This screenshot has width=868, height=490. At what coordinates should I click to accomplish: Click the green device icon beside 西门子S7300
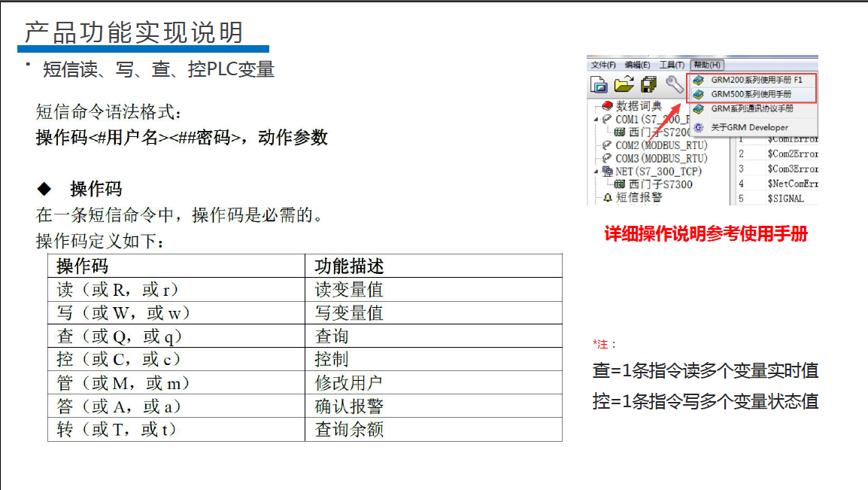click(x=620, y=184)
